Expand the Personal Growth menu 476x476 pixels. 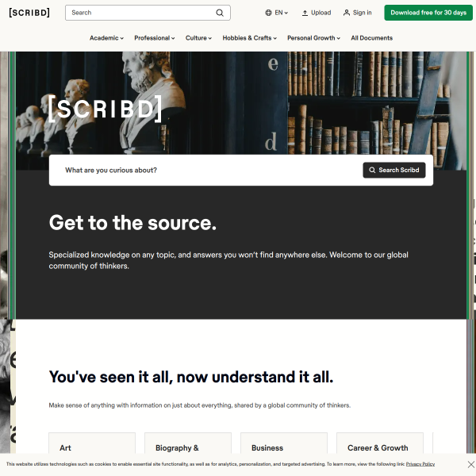(x=313, y=38)
